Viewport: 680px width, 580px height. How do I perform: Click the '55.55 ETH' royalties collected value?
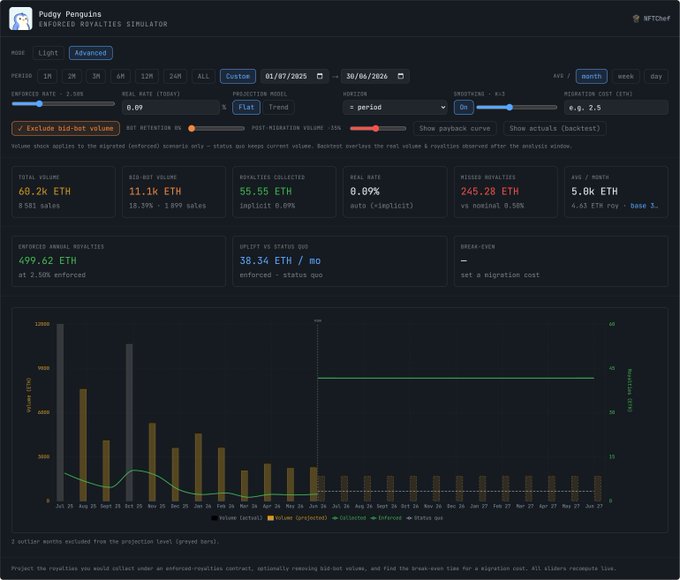coord(265,191)
